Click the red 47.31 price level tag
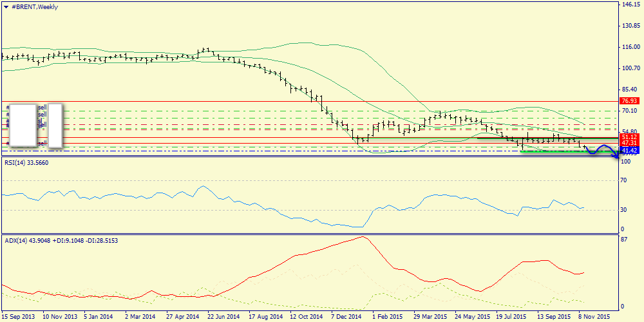644x322 pixels. tap(630, 142)
